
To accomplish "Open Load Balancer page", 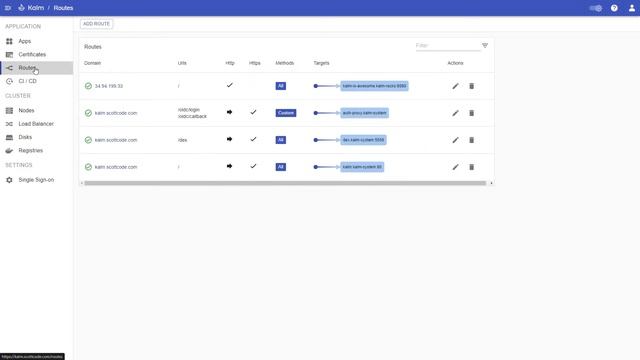I will coord(37,124).
